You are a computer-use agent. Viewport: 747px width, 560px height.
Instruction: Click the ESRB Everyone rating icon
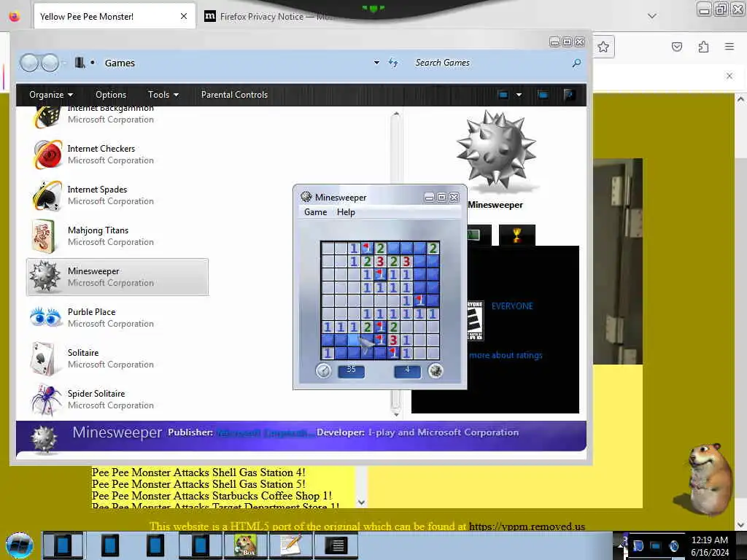tap(474, 321)
